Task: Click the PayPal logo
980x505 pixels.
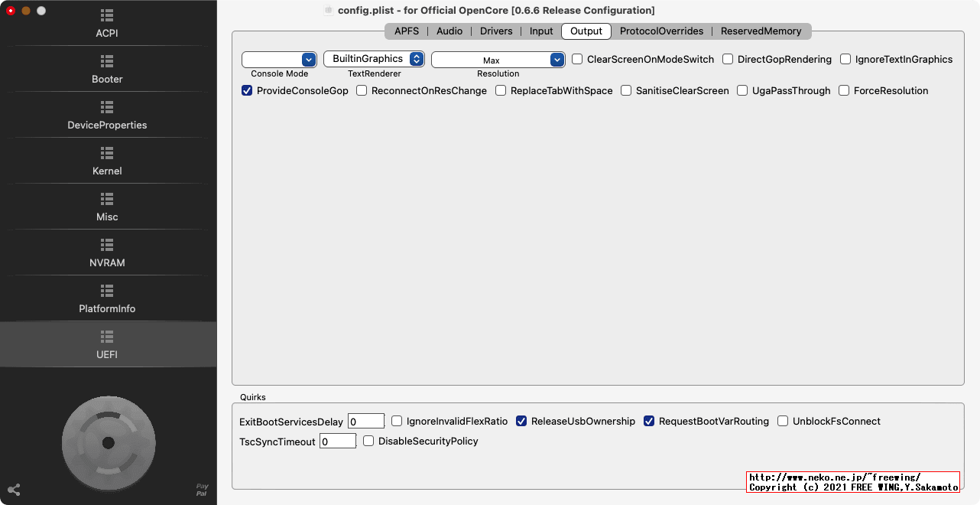Action: pos(202,490)
